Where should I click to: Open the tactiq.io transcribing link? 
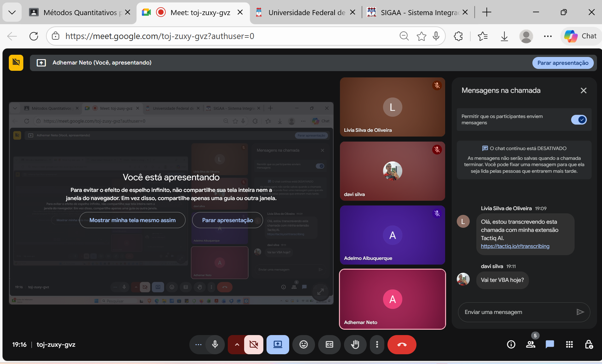[x=515, y=246]
